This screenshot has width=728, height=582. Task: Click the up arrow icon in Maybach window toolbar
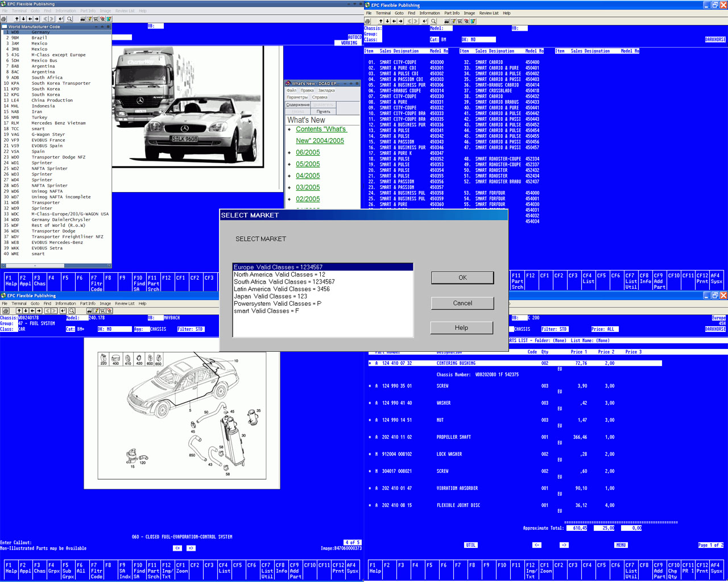[x=18, y=311]
